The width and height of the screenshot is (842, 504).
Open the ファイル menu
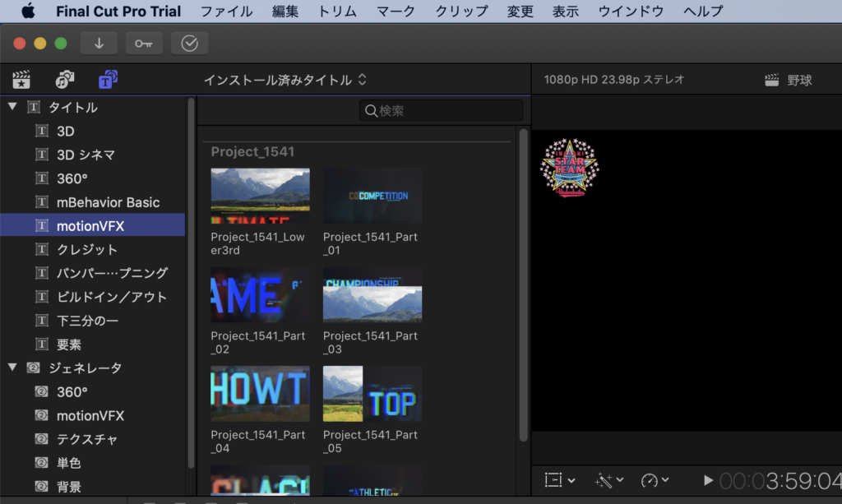pos(226,12)
